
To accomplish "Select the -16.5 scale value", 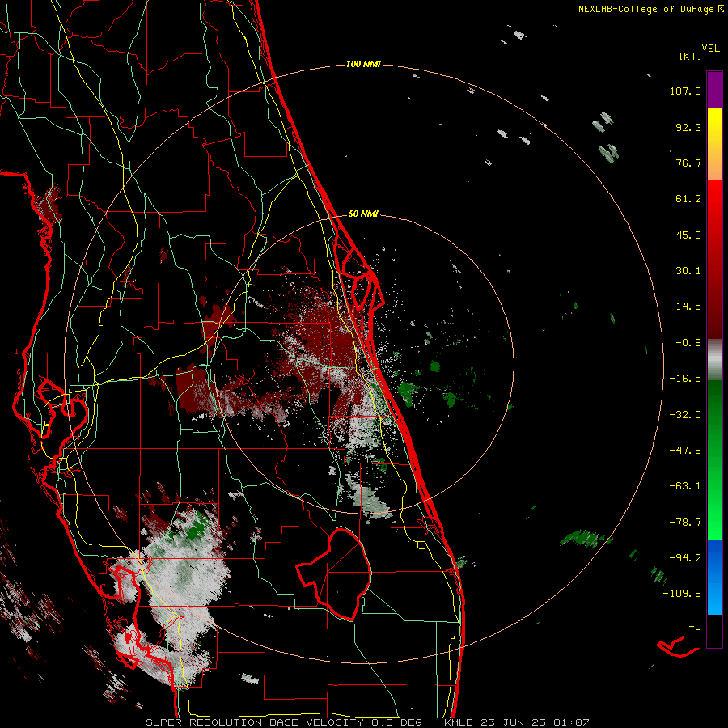I will 685,379.
